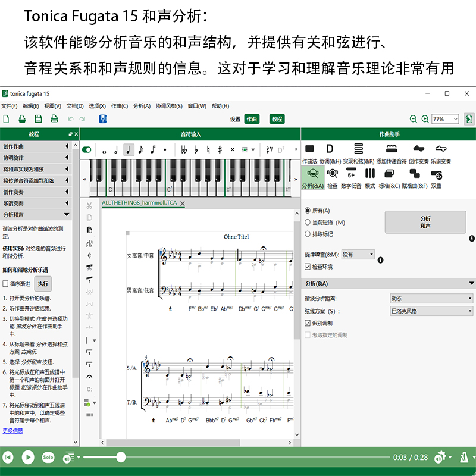Expand the 协调旋律 tutorial section
Image resolution: width=476 pixels, height=476 pixels.
[x=36, y=158]
